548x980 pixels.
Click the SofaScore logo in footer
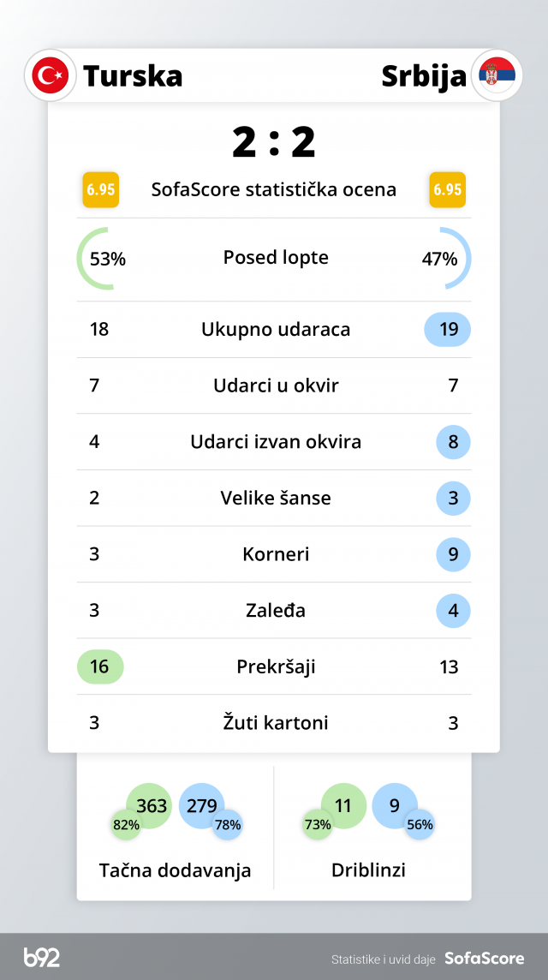click(x=484, y=959)
